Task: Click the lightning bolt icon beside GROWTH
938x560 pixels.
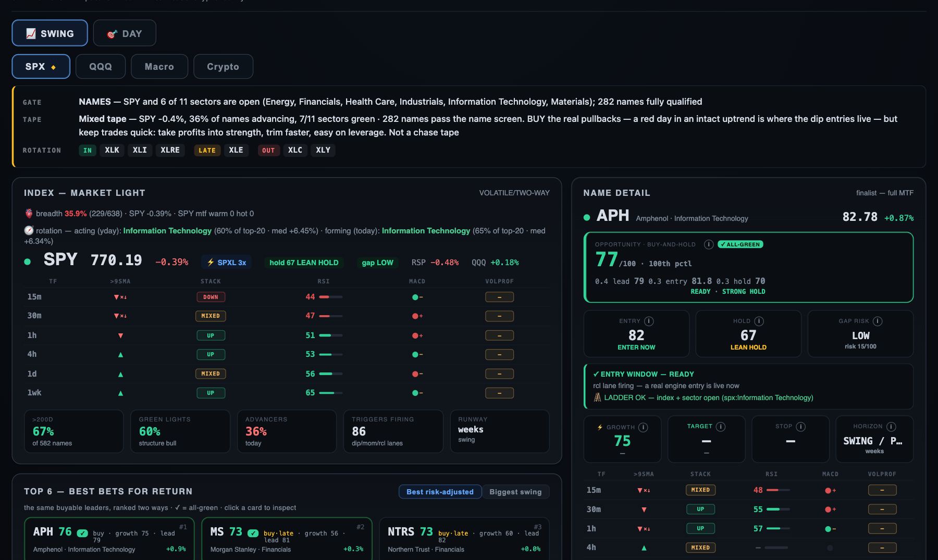Action: tap(600, 427)
